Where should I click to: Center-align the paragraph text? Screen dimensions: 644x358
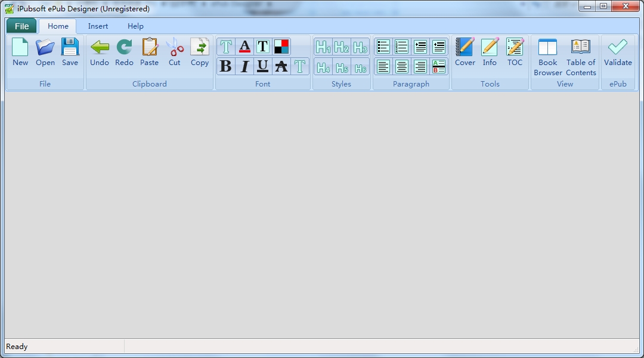point(402,67)
